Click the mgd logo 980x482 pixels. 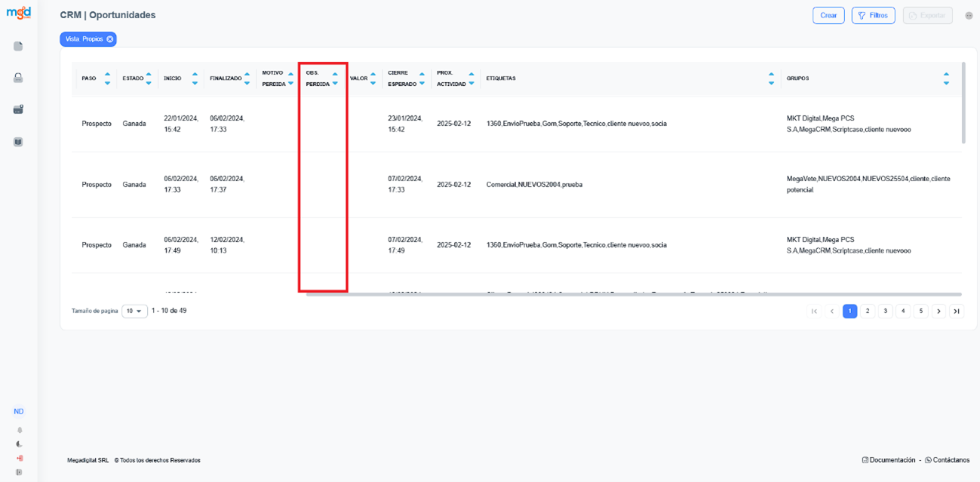coord(18,14)
